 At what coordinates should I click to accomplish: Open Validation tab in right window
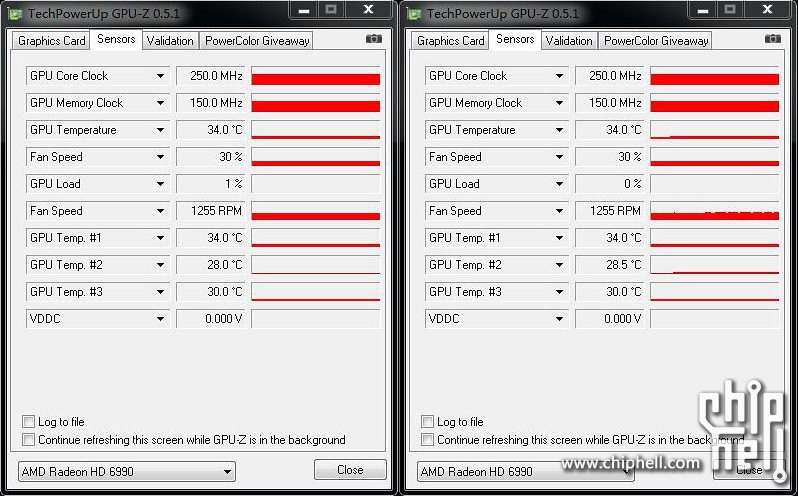coord(569,41)
